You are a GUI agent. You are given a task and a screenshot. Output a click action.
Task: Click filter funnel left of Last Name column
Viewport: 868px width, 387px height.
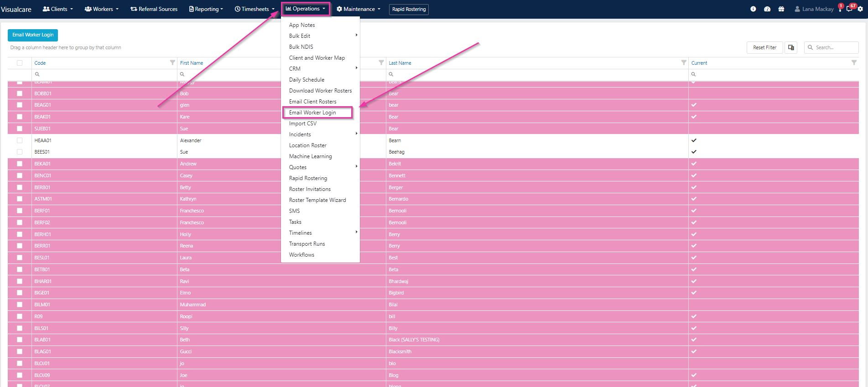(x=381, y=62)
